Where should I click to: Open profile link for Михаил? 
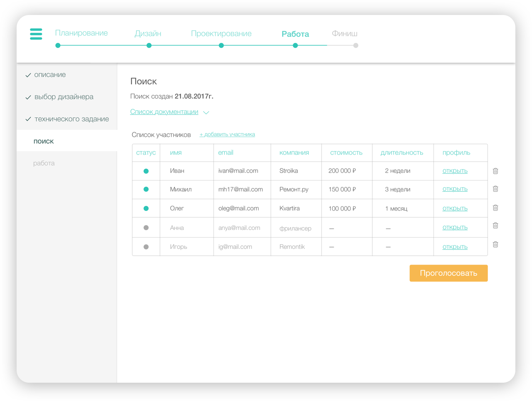point(455,189)
